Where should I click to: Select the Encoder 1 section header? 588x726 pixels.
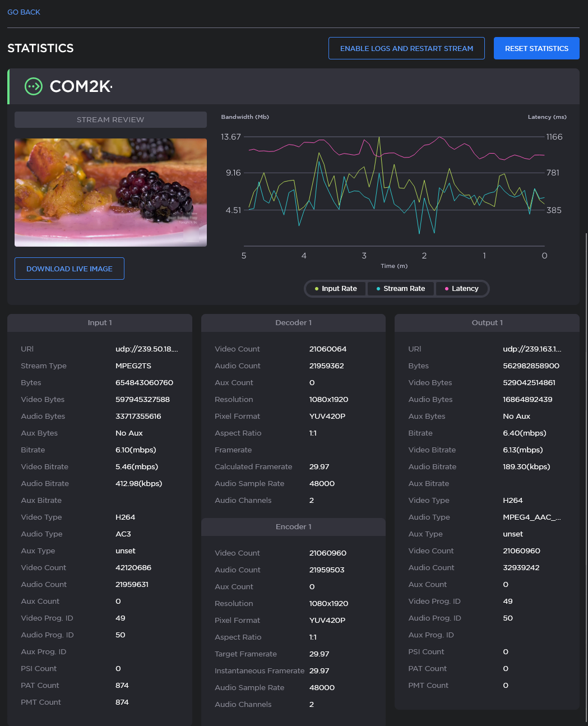(x=293, y=526)
